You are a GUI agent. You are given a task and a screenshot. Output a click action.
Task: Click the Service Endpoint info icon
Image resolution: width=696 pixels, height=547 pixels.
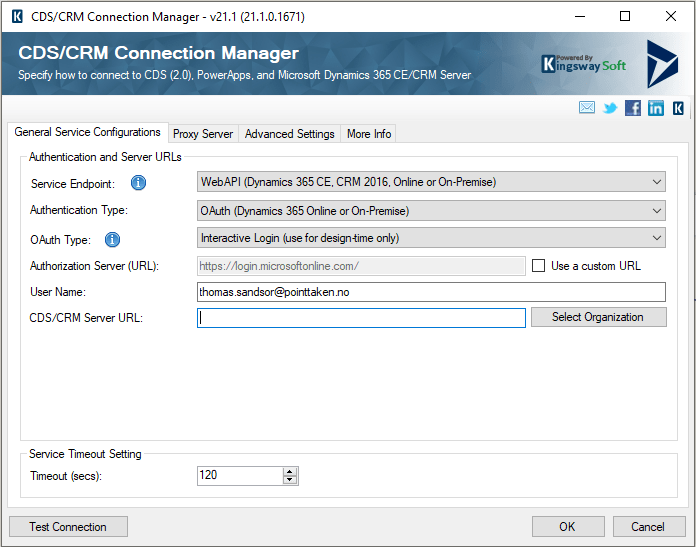139,183
